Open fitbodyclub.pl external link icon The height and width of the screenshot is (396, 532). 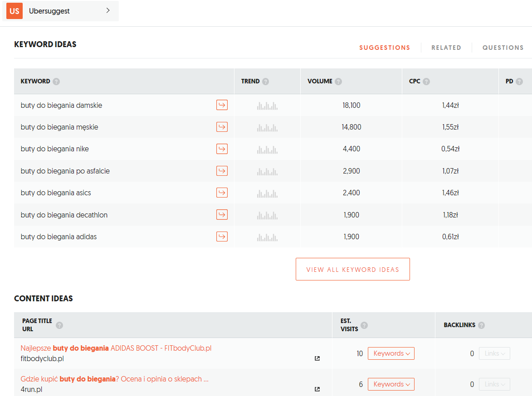point(317,358)
